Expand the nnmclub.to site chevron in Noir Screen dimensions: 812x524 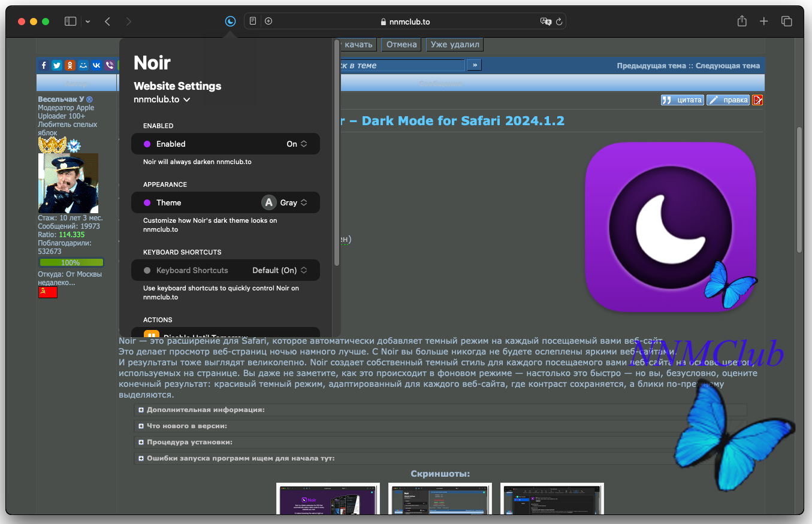point(187,100)
